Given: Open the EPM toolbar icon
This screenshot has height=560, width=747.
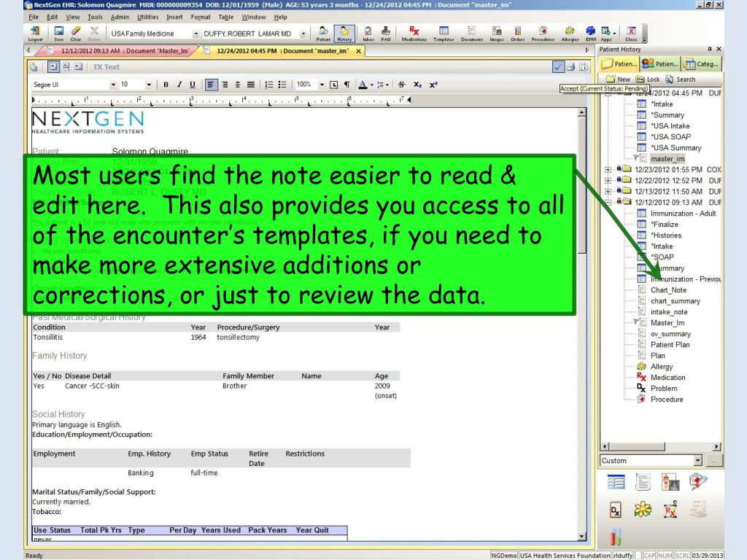Looking at the screenshot, I should click(591, 34).
